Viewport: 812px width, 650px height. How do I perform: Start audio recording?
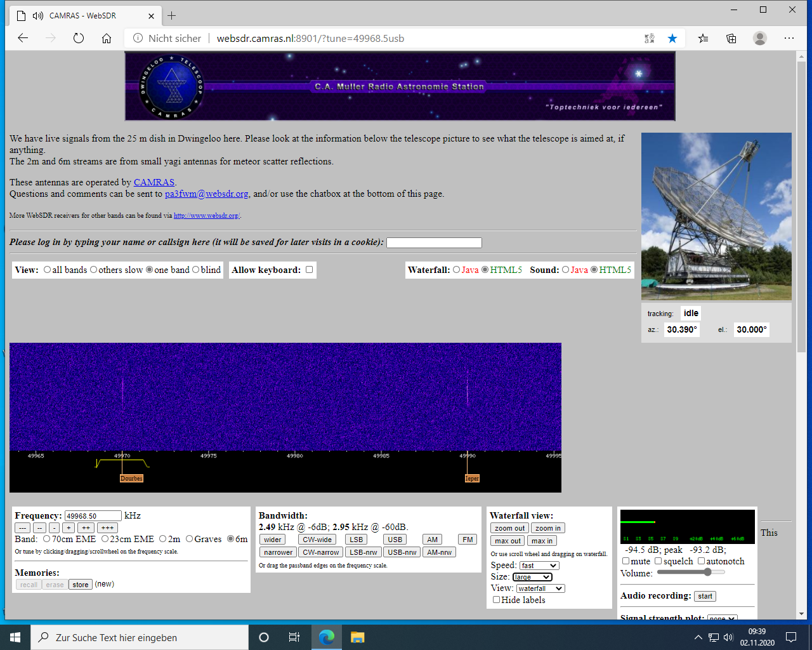pos(705,596)
